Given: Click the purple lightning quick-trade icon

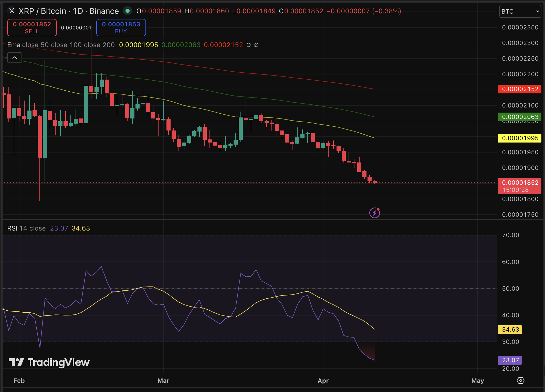Looking at the screenshot, I should pos(374,212).
